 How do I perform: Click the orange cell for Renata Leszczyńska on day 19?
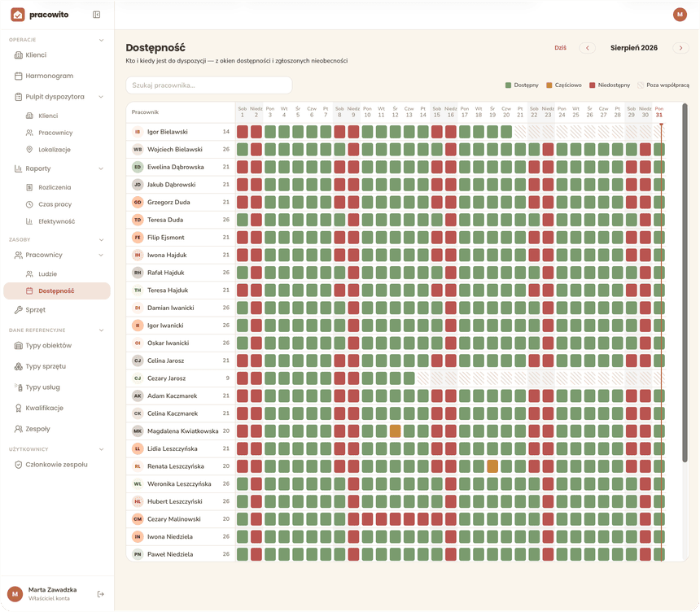point(492,466)
